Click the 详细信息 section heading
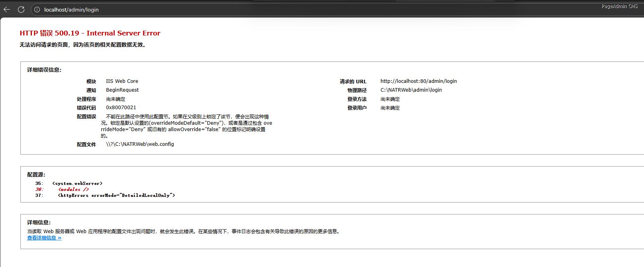Screen dimensions: 644x267 point(39,222)
